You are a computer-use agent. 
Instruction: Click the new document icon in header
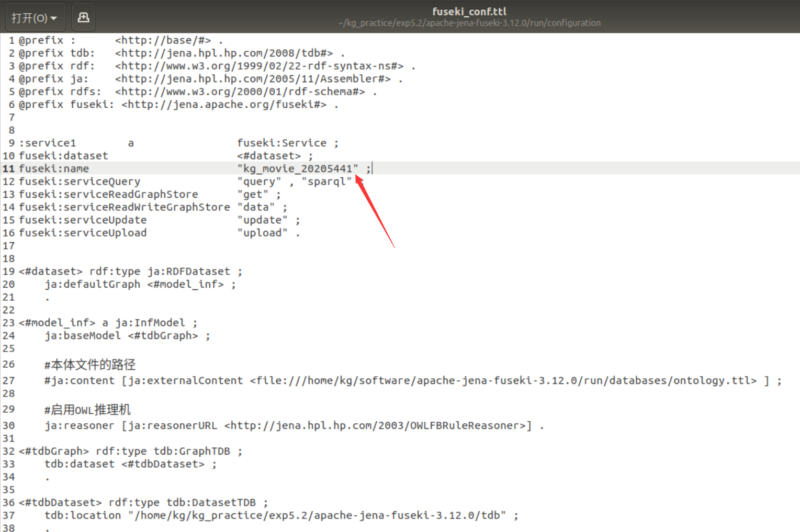tap(83, 18)
